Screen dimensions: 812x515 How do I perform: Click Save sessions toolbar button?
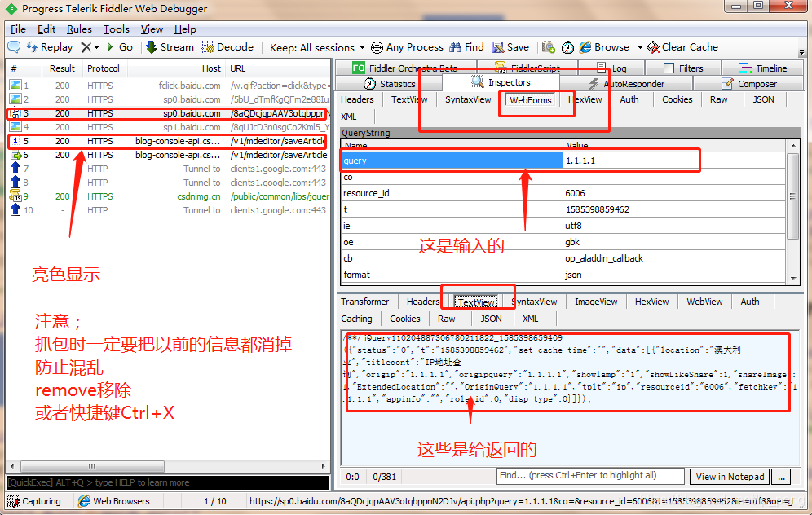510,47
